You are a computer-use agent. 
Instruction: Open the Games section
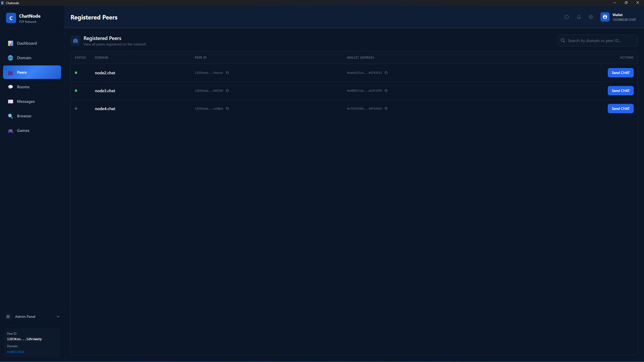tap(23, 130)
